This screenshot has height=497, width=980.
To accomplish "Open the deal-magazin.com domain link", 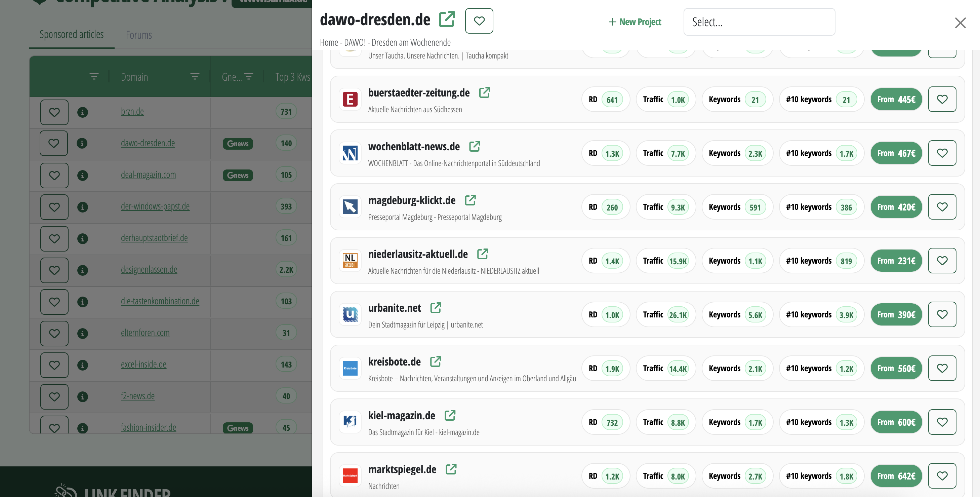I will click(x=148, y=175).
